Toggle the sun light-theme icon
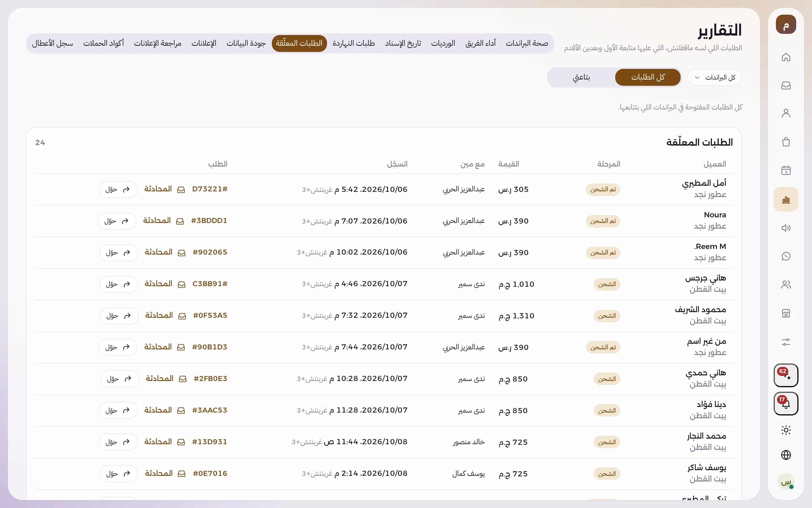 pos(786,430)
